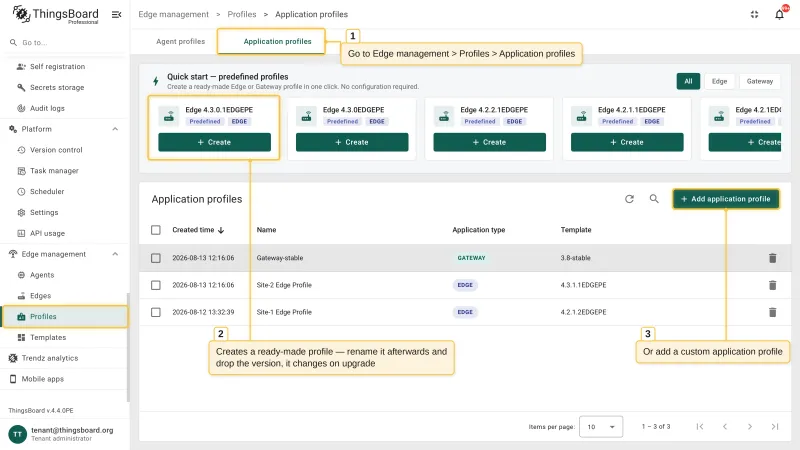Sort by Name column header
Viewport: 800px width, 450px height.
(266, 230)
